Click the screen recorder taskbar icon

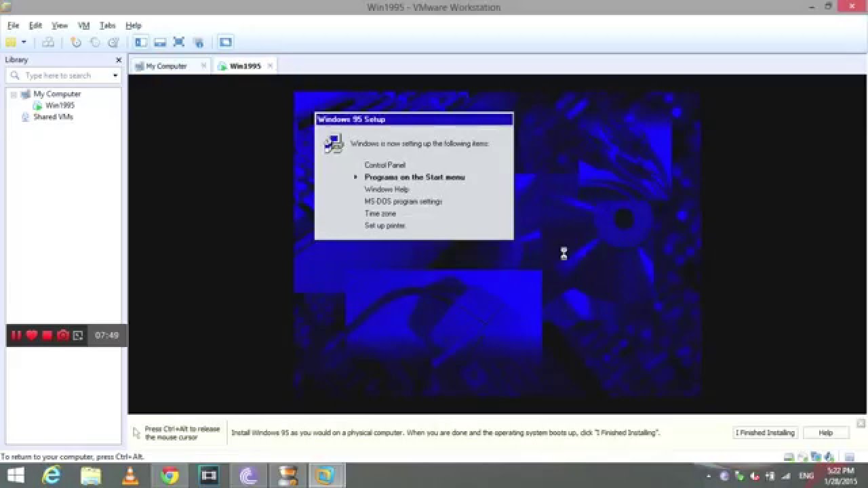click(209, 476)
